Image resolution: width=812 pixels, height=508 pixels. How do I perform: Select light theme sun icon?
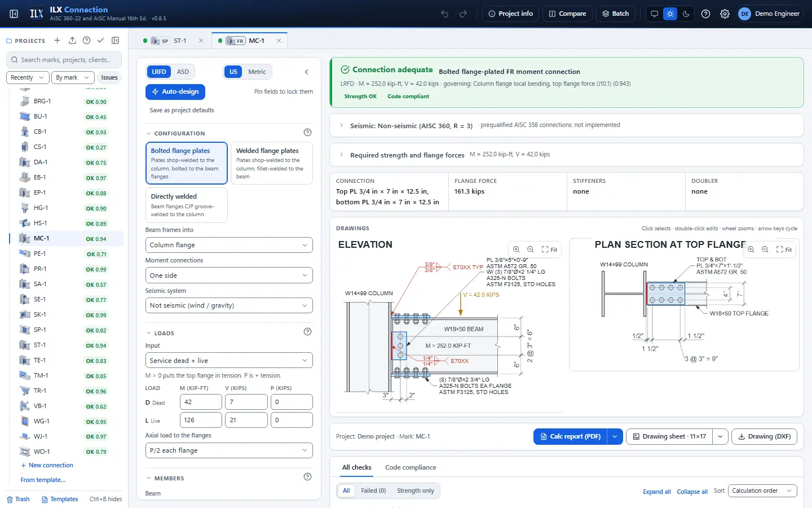670,14
